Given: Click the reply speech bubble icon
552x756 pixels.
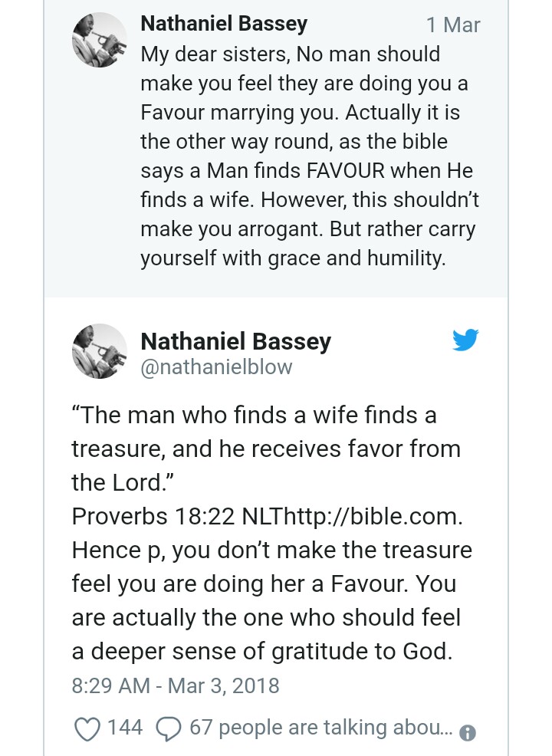Looking at the screenshot, I should (168, 728).
